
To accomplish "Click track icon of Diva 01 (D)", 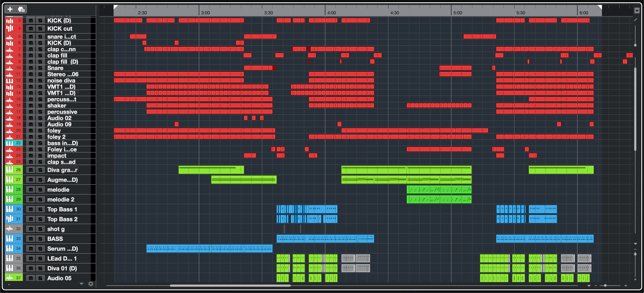I will point(10,268).
